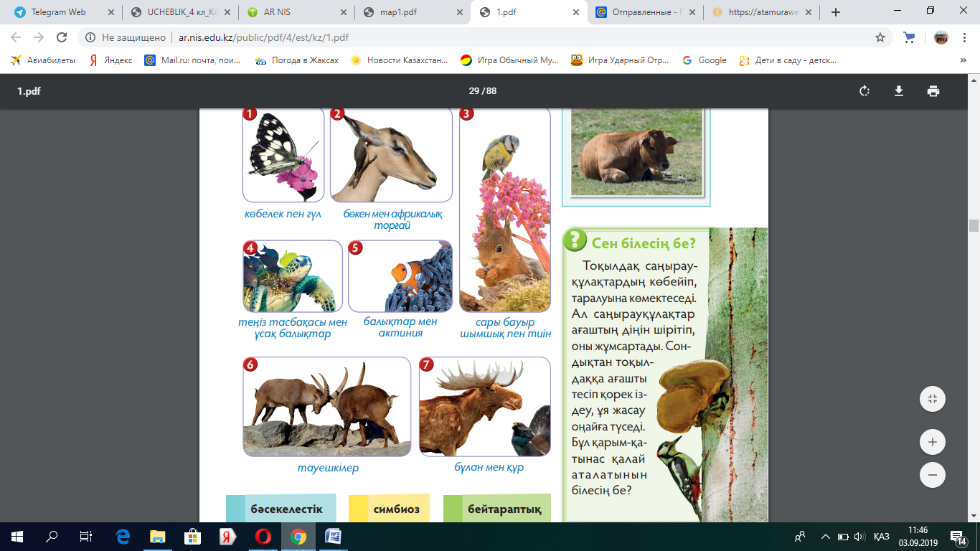Print the PDF document
Screen dimensions: 980x551
(933, 91)
